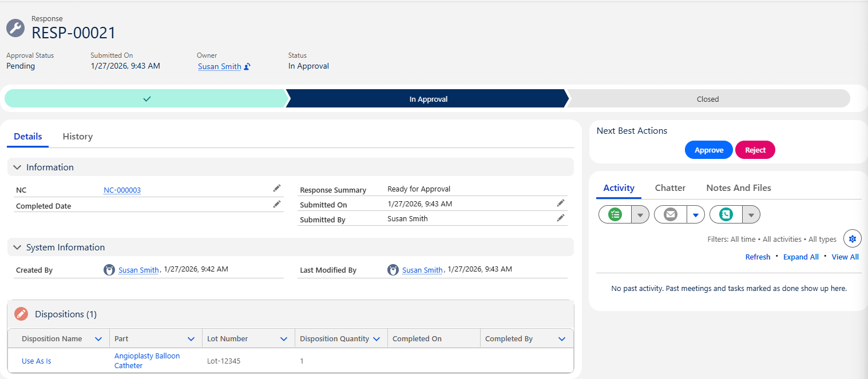The image size is (868, 379).
Task: Select the Closed stage in path
Action: [x=707, y=99]
